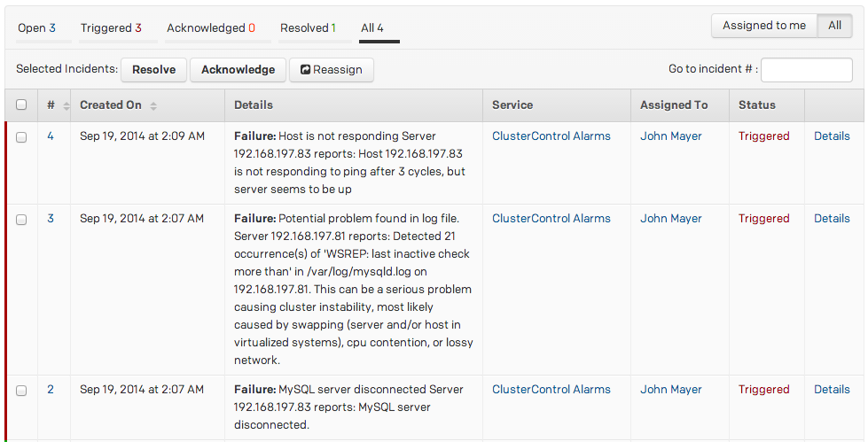Toggle the select-all incidents checkbox

(21, 105)
